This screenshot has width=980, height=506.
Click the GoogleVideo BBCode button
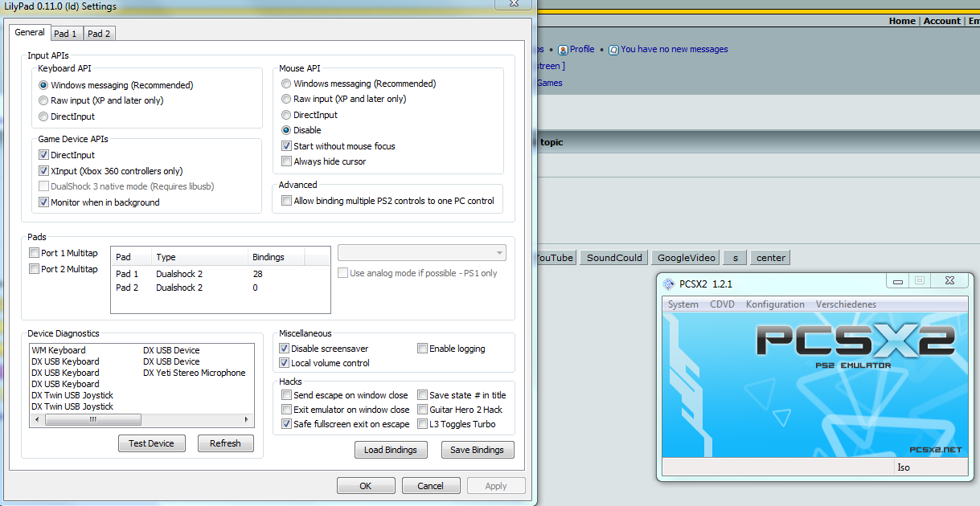[687, 258]
